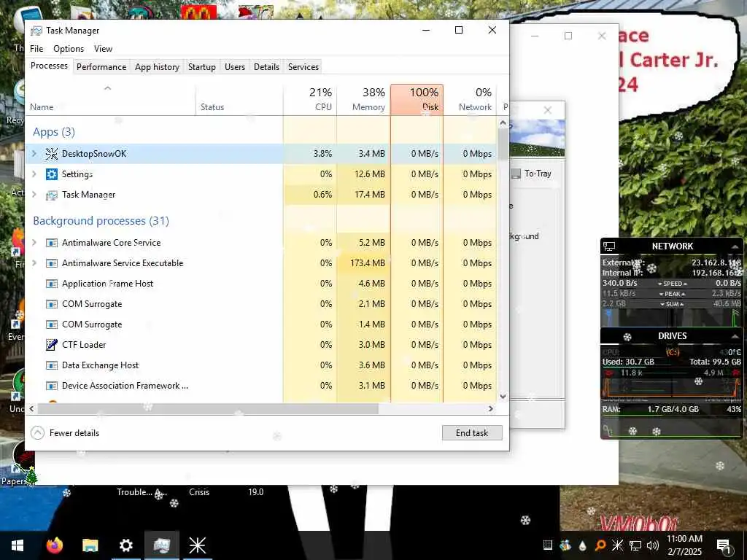Click the Settings gear icon in Apps list
The width and height of the screenshot is (747, 560).
pyautogui.click(x=52, y=174)
